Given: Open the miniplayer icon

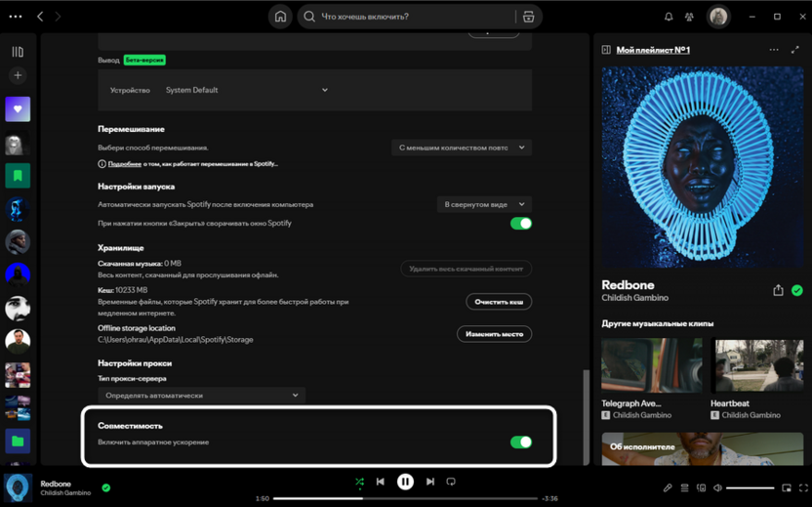Looking at the screenshot, I should click(786, 487).
